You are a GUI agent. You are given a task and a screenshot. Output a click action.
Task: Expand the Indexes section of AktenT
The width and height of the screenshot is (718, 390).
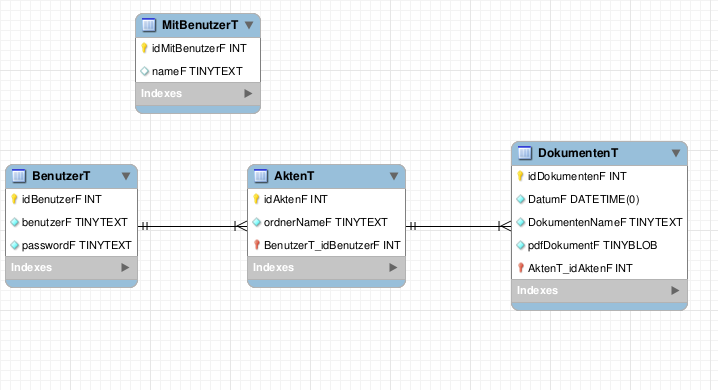[393, 267]
